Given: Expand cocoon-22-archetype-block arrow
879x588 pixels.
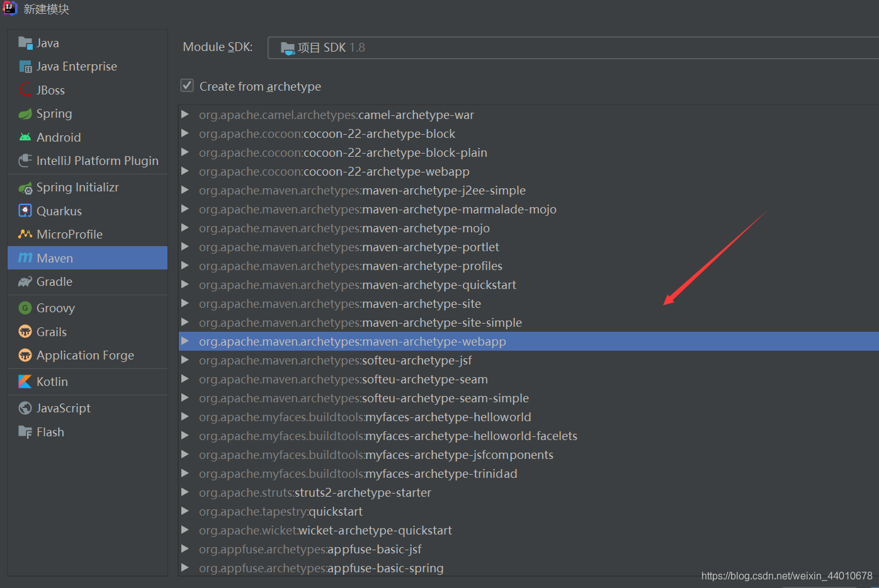Looking at the screenshot, I should click(x=185, y=133).
